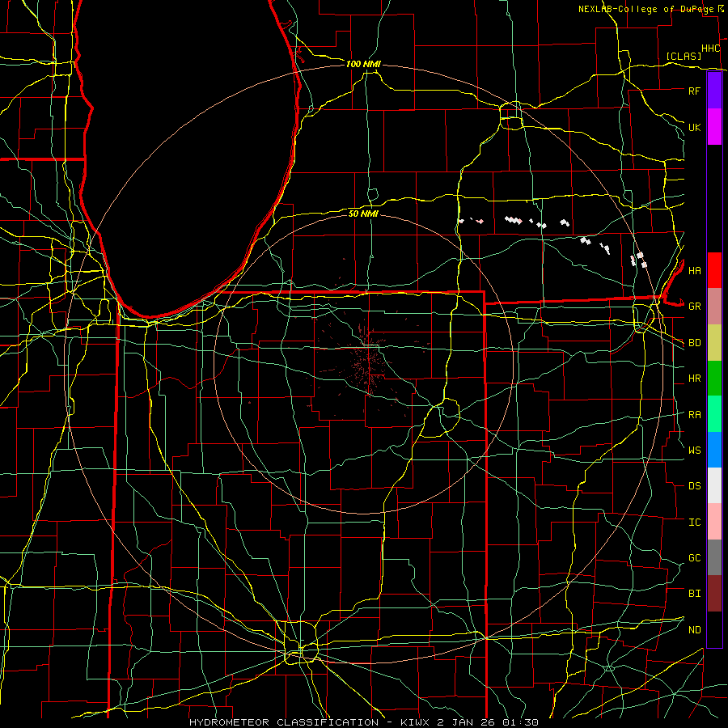Click the purple RF legend color block
This screenshot has width=728, height=728.
click(714, 91)
